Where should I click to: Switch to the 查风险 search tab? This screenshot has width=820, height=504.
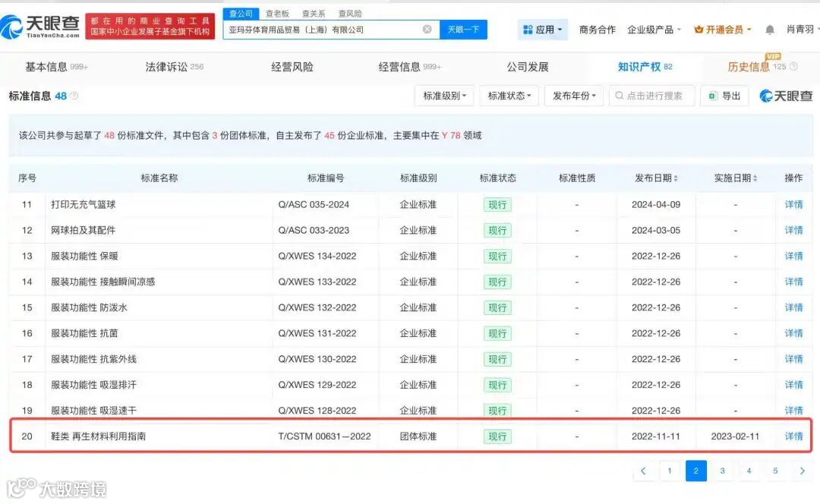coord(350,14)
